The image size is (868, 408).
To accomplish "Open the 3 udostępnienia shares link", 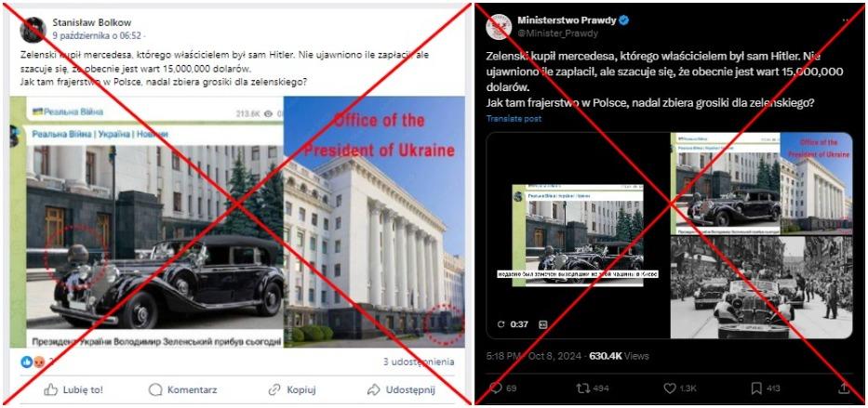I will click(x=419, y=362).
